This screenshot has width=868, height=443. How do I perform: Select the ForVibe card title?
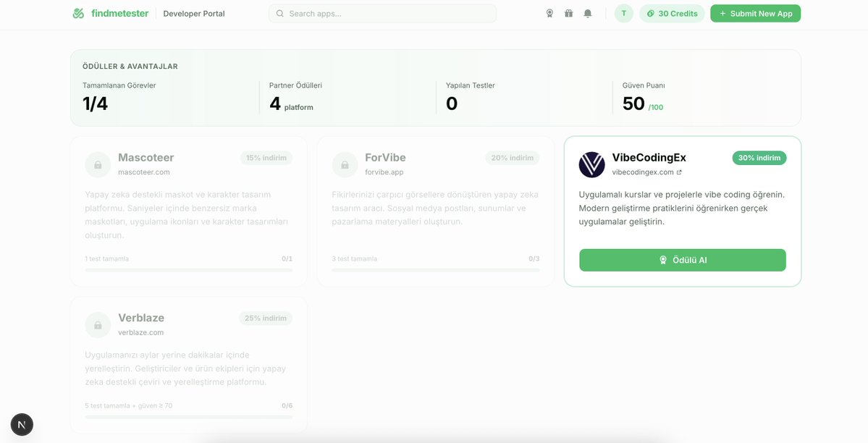[x=385, y=158]
